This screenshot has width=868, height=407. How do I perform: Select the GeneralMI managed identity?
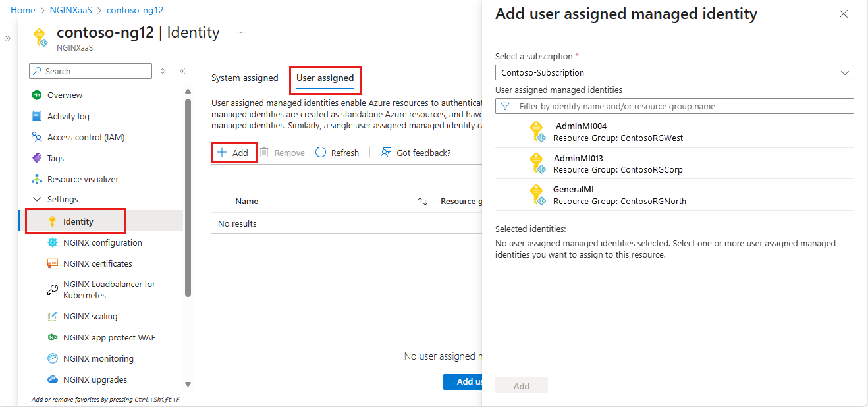coord(674,195)
